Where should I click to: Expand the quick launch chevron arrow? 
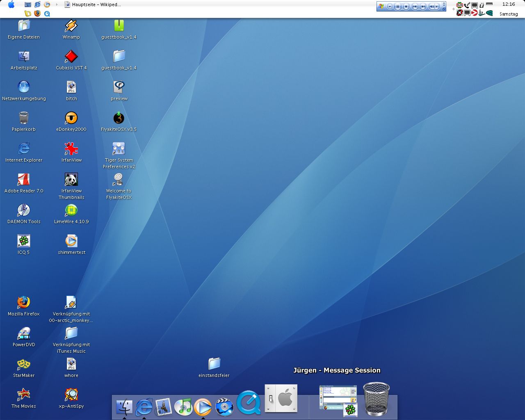57,5
